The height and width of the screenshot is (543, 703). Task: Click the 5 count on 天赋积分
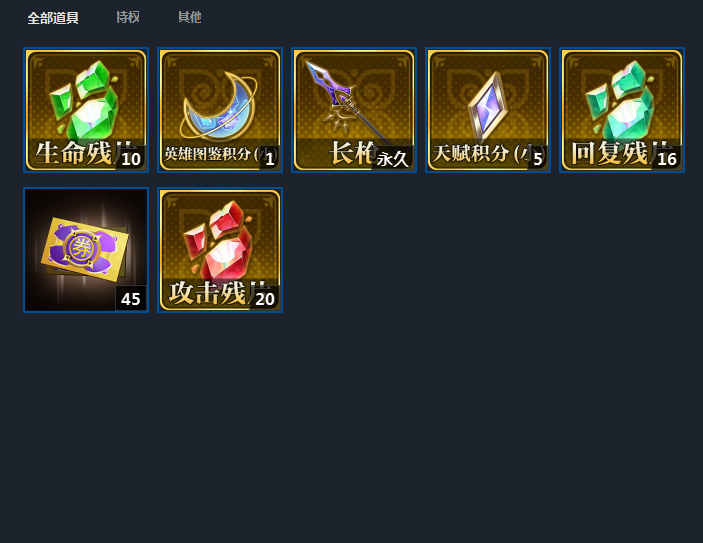point(538,159)
